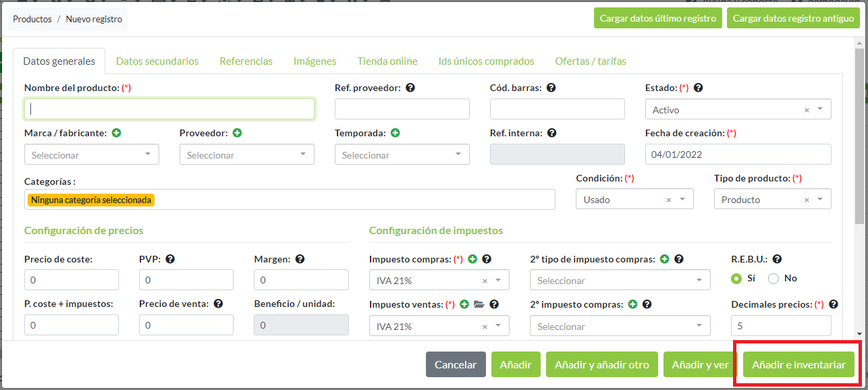
Task: Show help for Ref. proveedor field
Action: coord(410,88)
